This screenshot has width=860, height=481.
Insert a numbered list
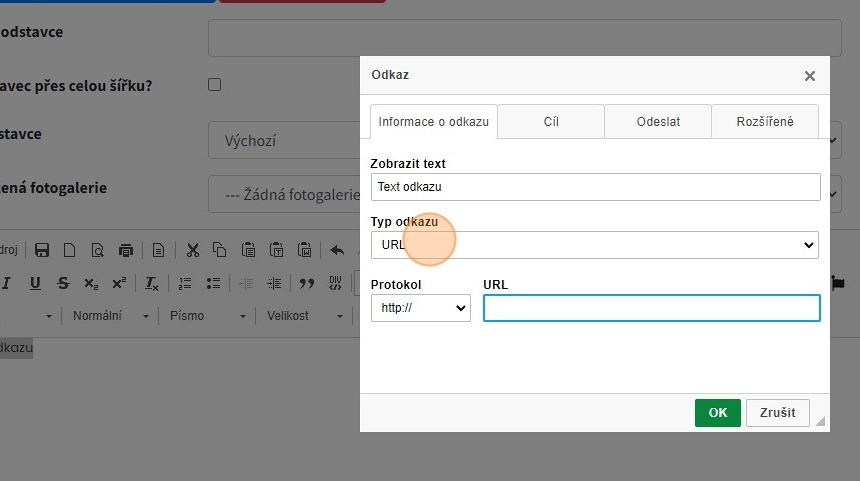(185, 283)
